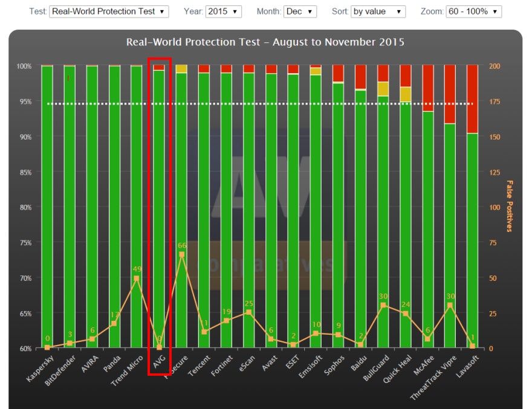Click the Lavasoft false positives marker 1

coord(472,346)
